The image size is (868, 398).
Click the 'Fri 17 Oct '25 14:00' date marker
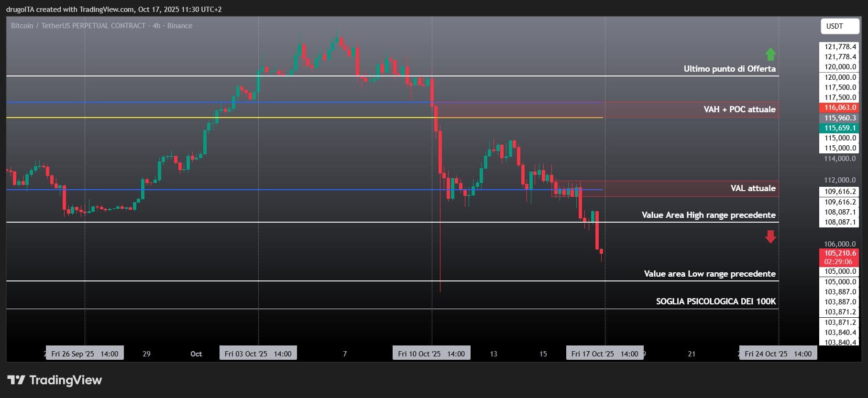(604, 354)
